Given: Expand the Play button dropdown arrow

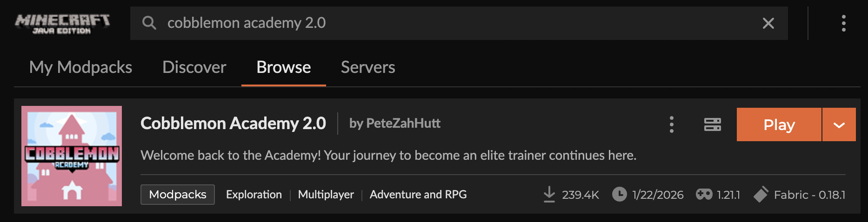Looking at the screenshot, I should click(x=839, y=124).
